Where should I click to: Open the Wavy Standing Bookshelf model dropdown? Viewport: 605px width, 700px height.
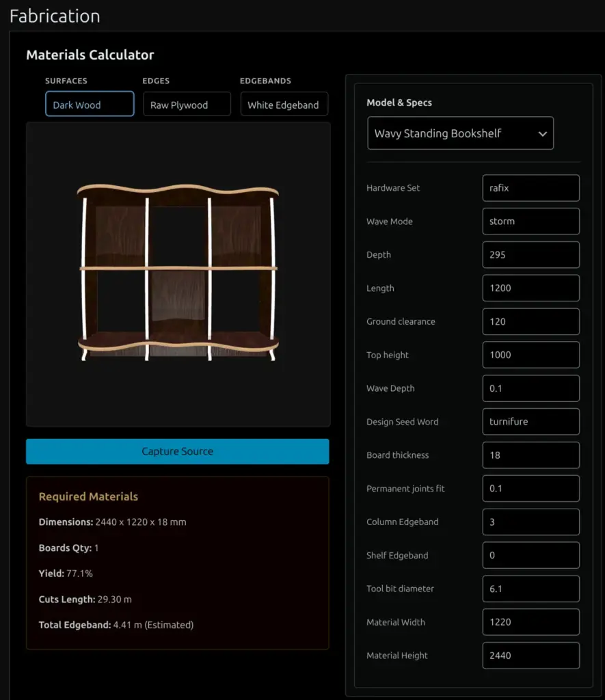click(x=460, y=133)
